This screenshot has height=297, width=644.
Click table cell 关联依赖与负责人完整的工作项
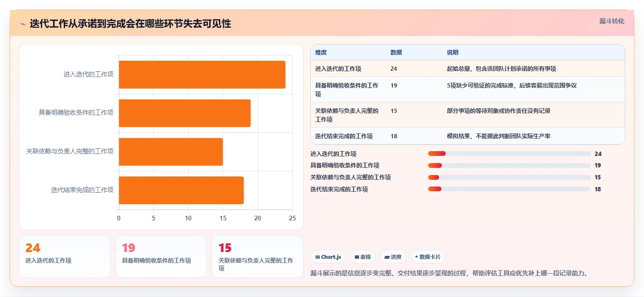347,115
